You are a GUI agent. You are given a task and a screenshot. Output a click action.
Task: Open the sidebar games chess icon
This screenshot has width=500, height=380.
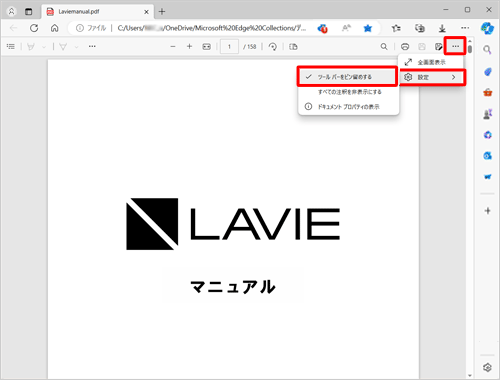tap(488, 114)
